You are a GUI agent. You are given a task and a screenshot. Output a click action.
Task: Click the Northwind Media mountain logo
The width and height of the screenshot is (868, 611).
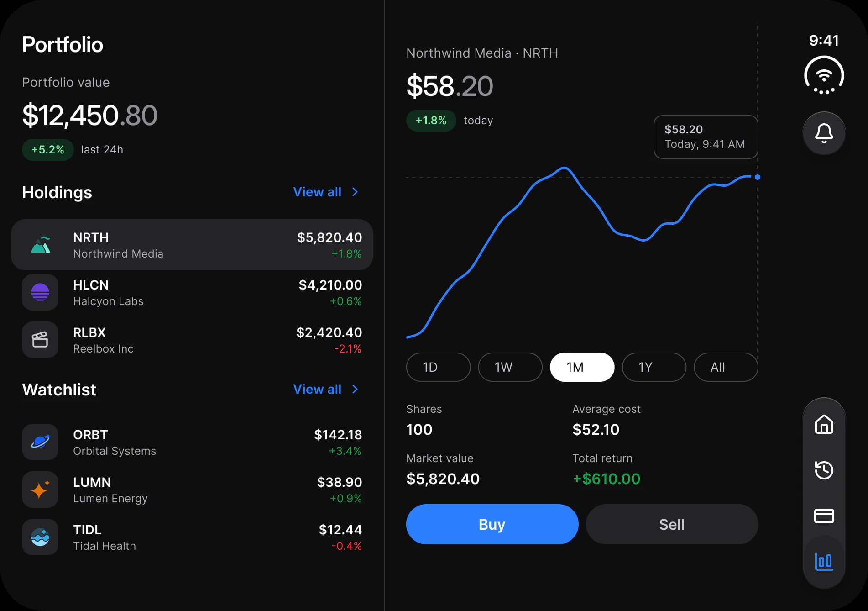coord(40,245)
